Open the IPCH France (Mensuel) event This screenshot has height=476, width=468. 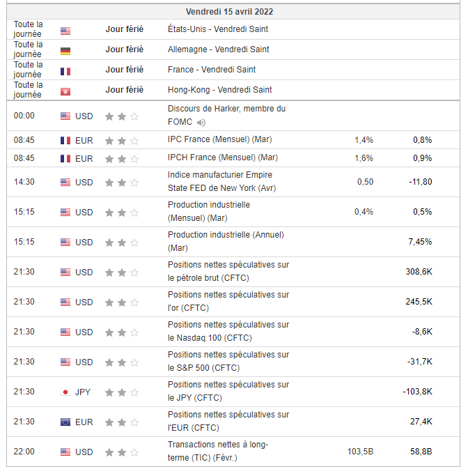(222, 158)
